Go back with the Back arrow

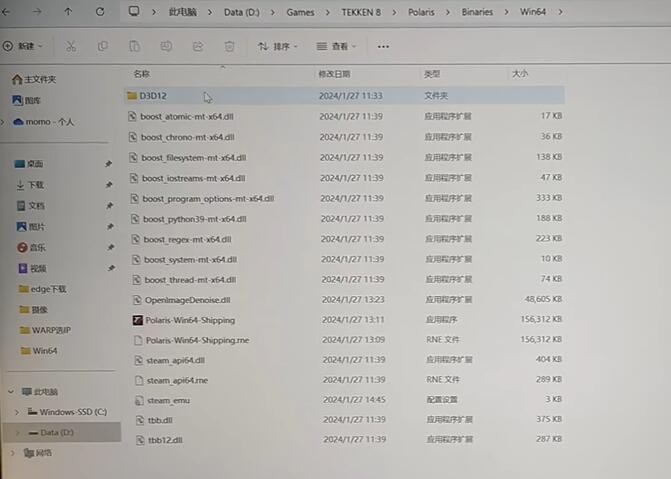6,12
